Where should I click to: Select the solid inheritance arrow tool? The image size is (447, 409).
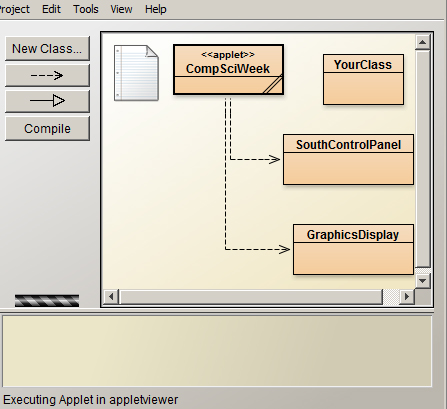click(x=47, y=101)
